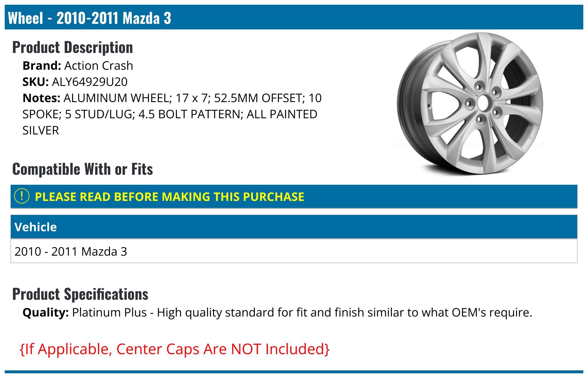Image resolution: width=588 pixels, height=378 pixels.
Task: Click the Quality: Platinum Plus line
Action: [x=277, y=312]
